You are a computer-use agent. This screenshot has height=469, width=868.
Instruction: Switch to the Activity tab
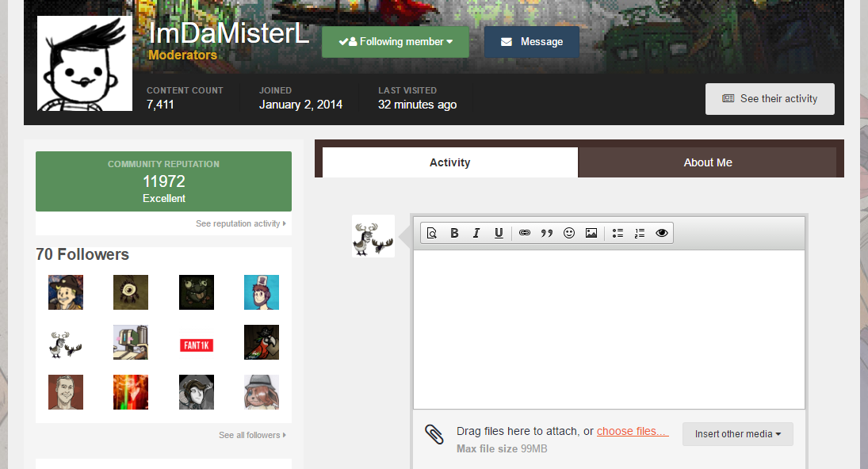(450, 162)
